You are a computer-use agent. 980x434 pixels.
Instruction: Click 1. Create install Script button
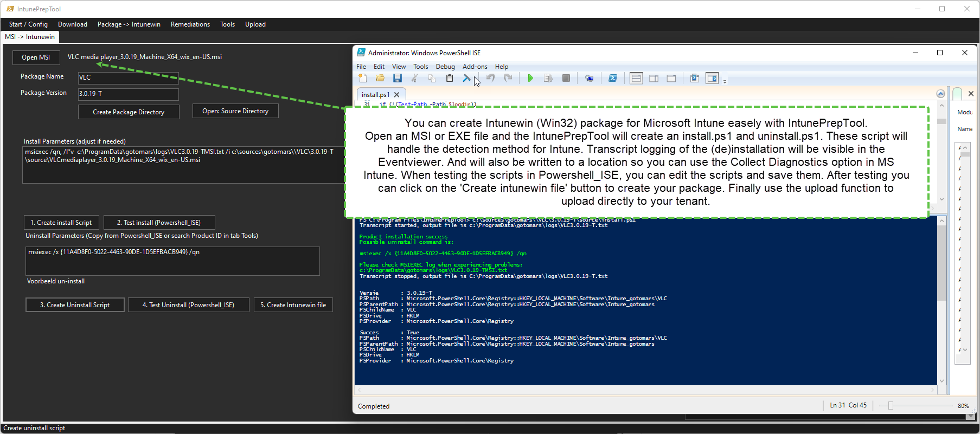61,223
